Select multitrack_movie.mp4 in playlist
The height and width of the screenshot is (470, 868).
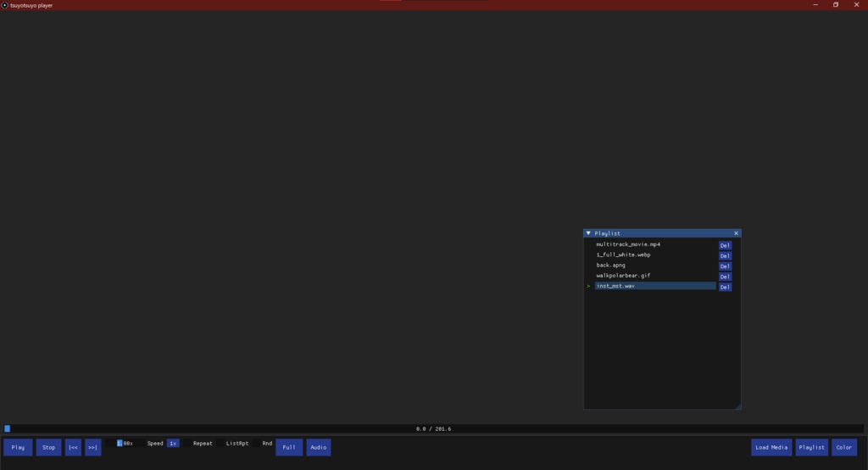coord(655,244)
